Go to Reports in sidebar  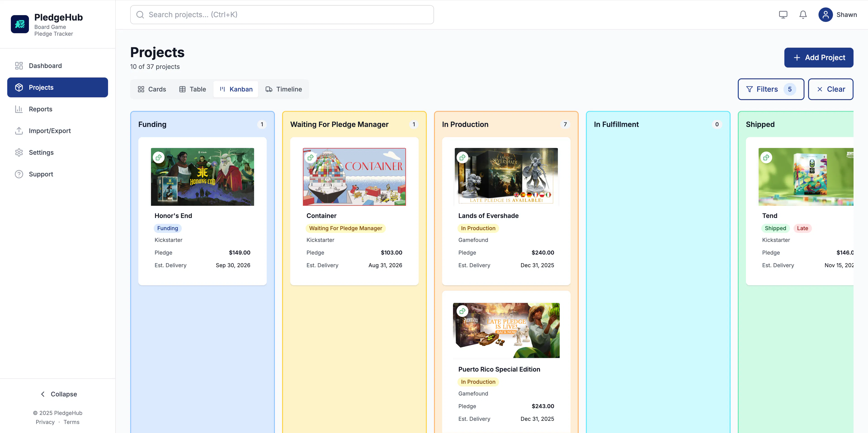pos(58,109)
